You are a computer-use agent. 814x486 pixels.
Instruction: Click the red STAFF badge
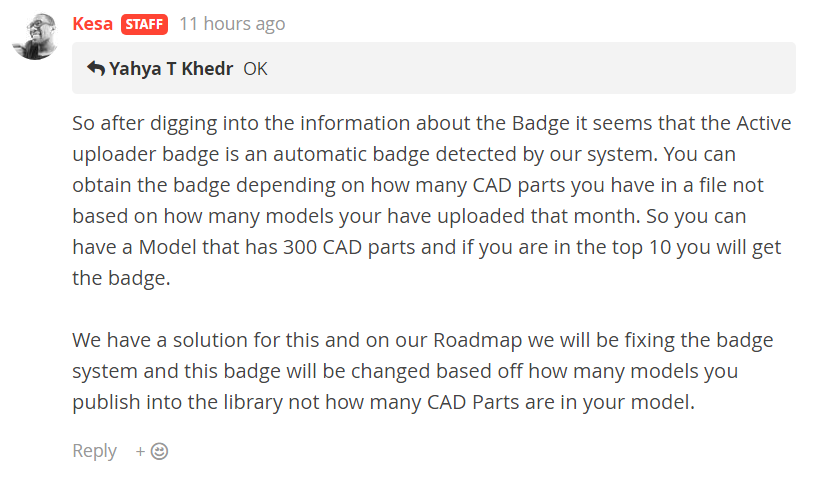(x=144, y=24)
